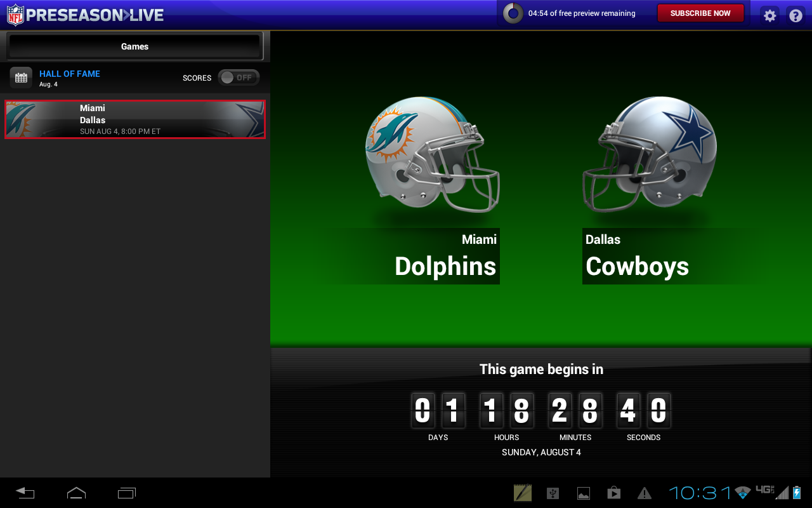Click the battery status icon
812x508 pixels.
pyautogui.click(x=797, y=493)
